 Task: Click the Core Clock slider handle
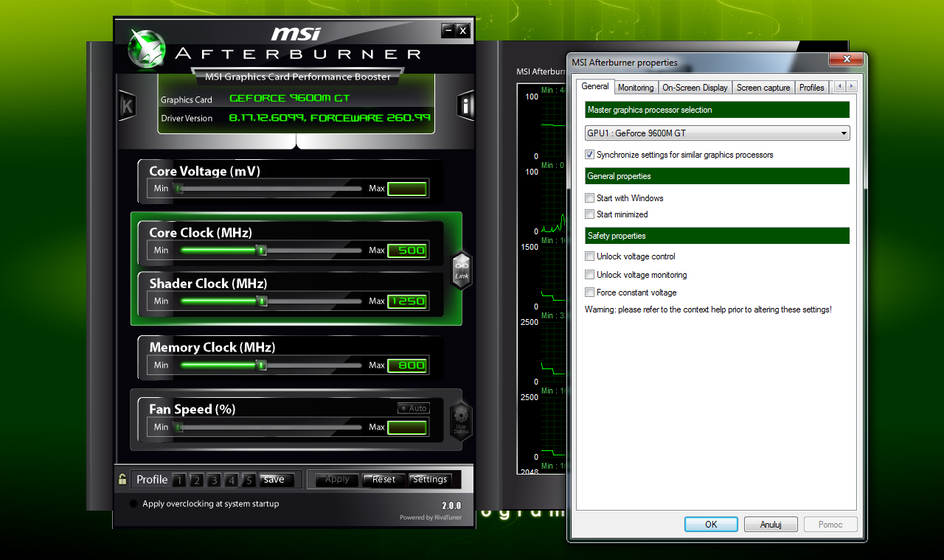point(261,251)
